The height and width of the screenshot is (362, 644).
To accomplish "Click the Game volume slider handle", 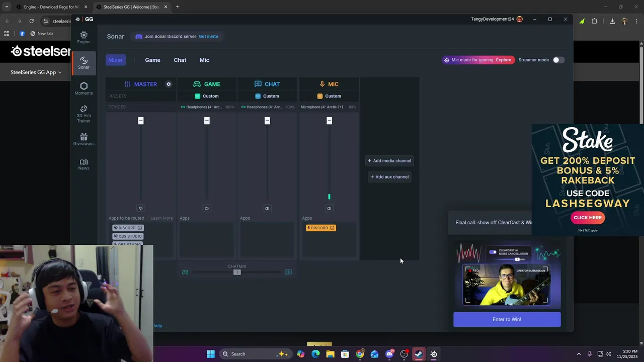I will tap(207, 121).
